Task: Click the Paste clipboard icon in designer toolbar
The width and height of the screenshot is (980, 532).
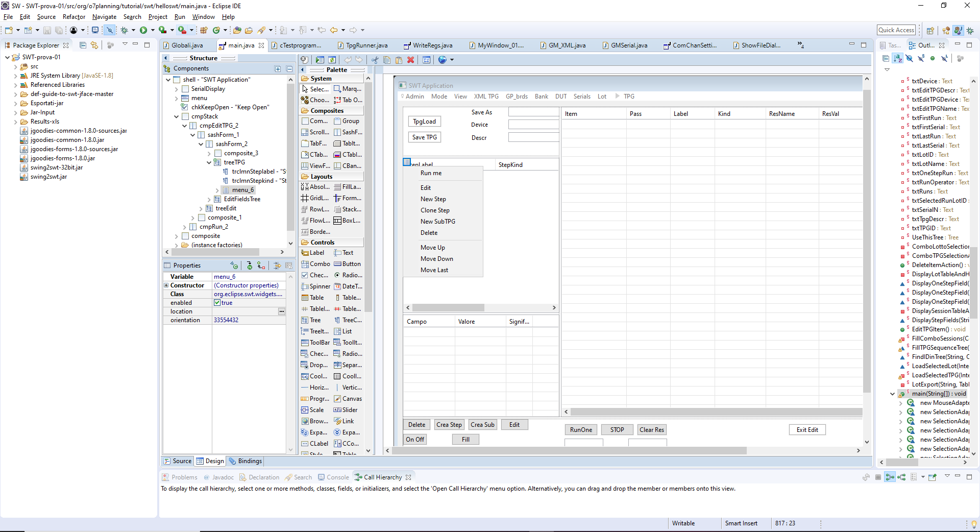Action: [399, 60]
